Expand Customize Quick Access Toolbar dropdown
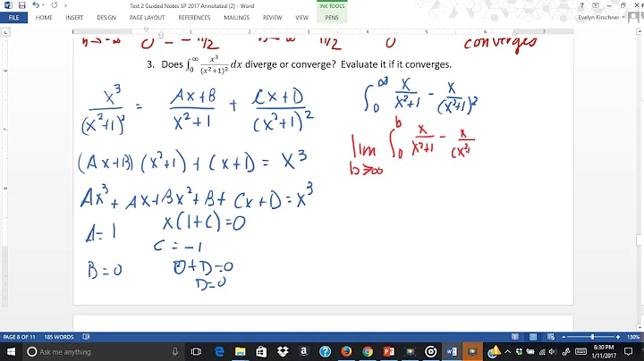This screenshot has height=361, width=644. click(x=65, y=5)
